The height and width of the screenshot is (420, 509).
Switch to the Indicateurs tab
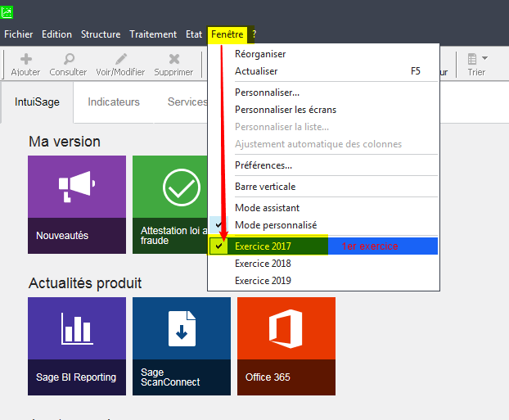[x=114, y=102]
